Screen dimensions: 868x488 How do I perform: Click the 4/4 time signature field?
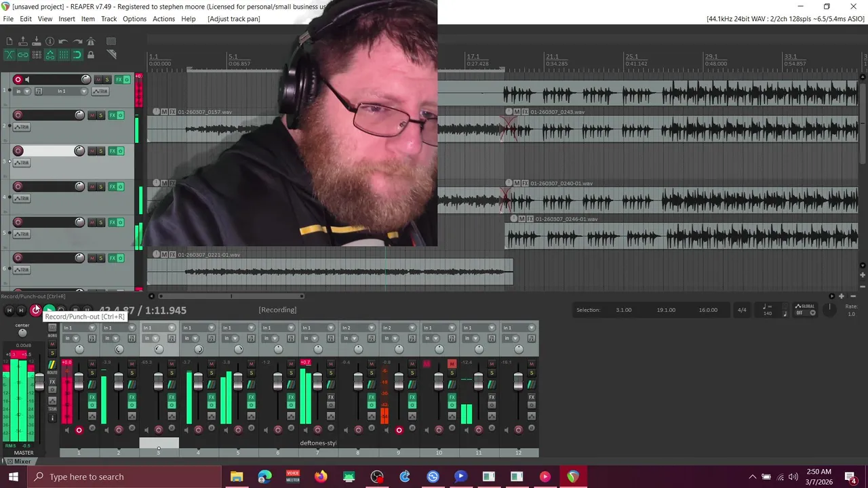click(742, 310)
